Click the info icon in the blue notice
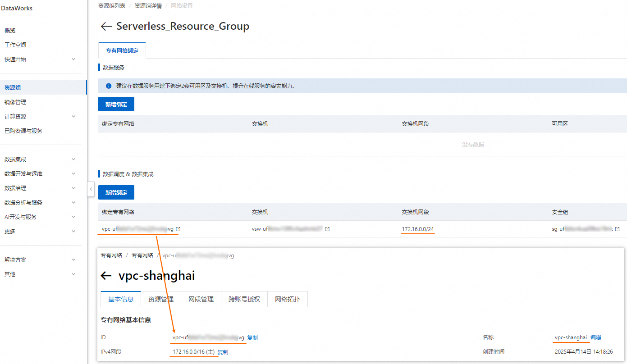Image resolution: width=627 pixels, height=364 pixels. click(x=109, y=86)
